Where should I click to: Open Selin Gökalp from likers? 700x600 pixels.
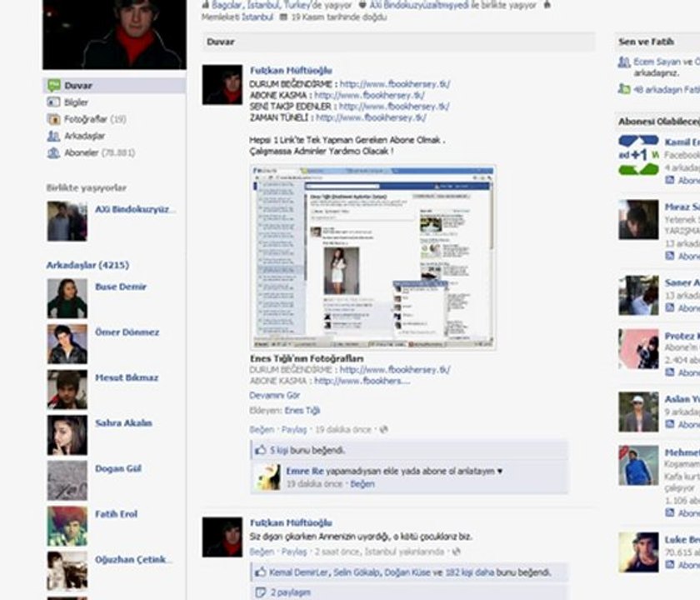pos(357,572)
